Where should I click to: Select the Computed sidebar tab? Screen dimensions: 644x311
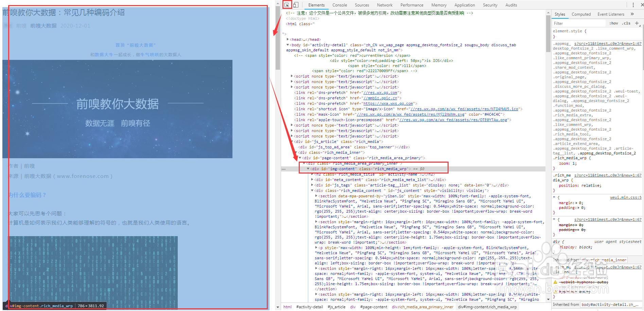tap(581, 14)
